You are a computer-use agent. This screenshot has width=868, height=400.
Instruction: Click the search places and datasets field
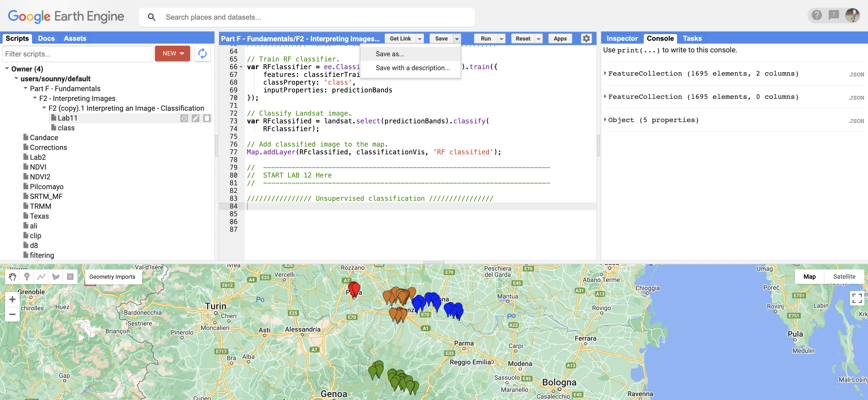(x=303, y=17)
